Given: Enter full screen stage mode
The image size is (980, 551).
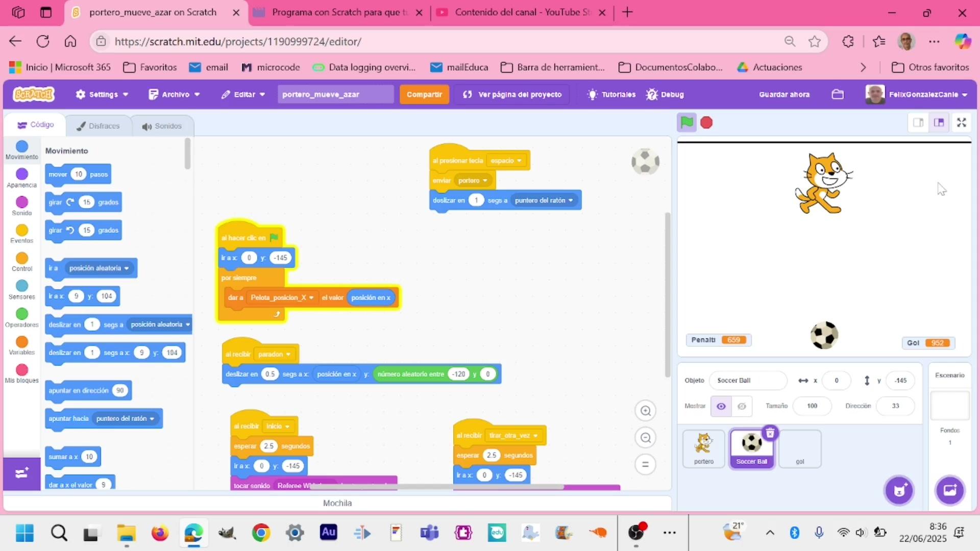Looking at the screenshot, I should coord(961,122).
